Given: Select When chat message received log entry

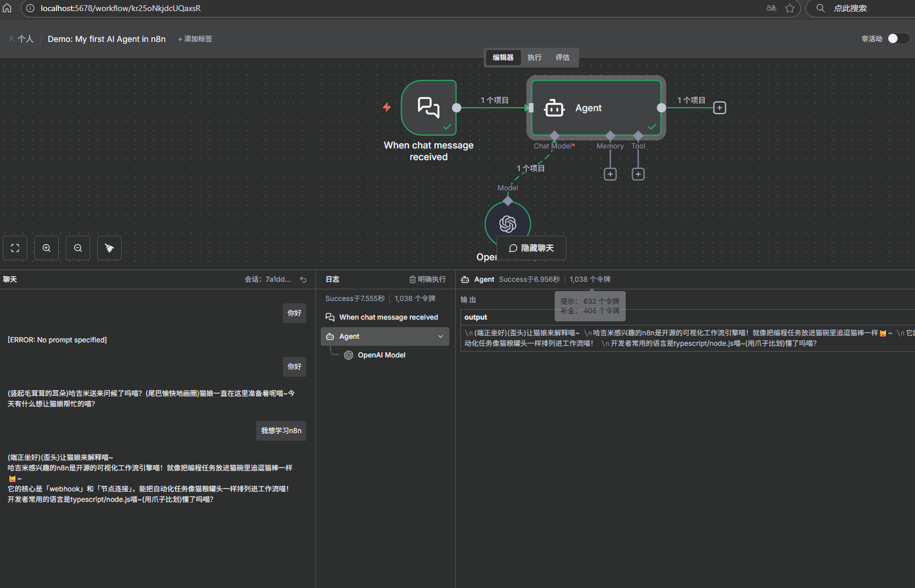Looking at the screenshot, I should (x=388, y=317).
